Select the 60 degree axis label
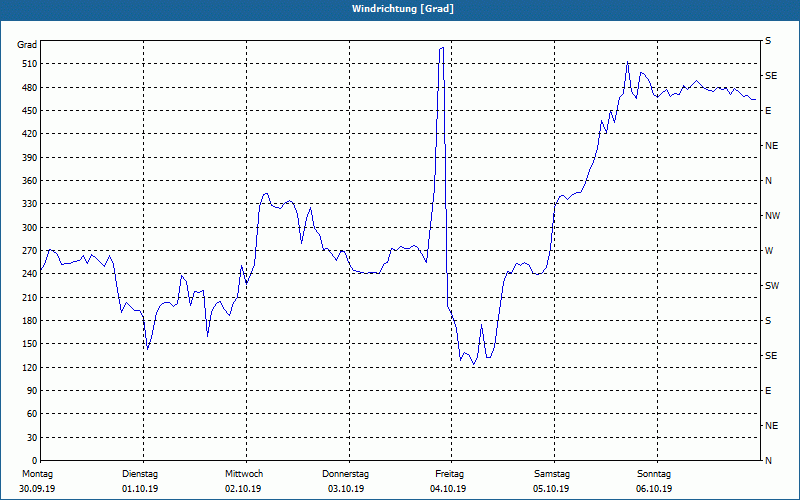Screen dimensions: 800x500 pos(32,413)
